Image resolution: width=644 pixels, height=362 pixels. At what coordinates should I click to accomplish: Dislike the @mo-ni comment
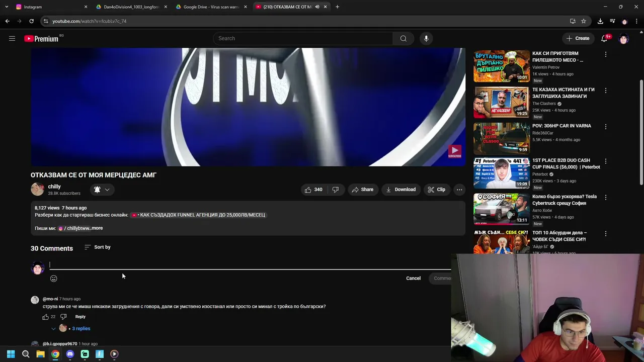pos(63,317)
